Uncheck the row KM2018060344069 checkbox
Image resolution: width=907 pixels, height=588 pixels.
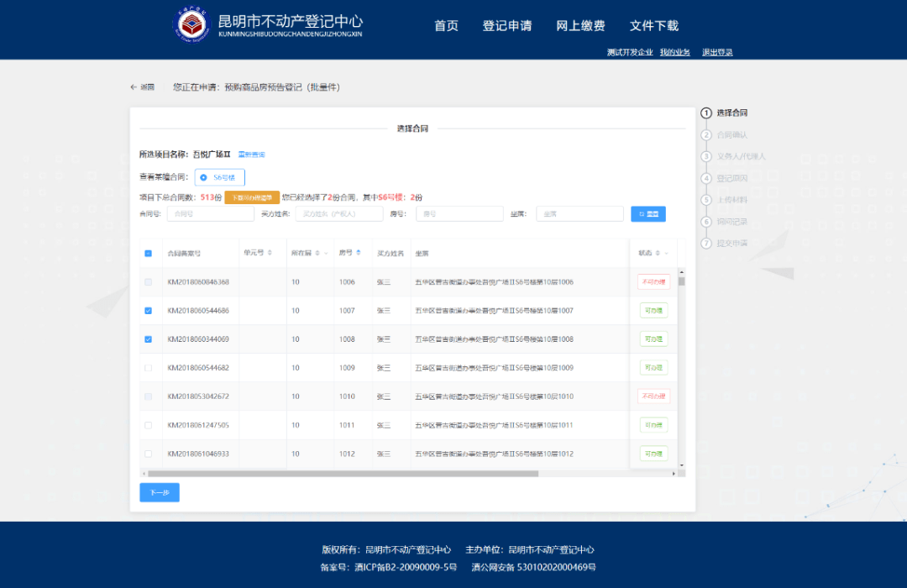pos(148,339)
